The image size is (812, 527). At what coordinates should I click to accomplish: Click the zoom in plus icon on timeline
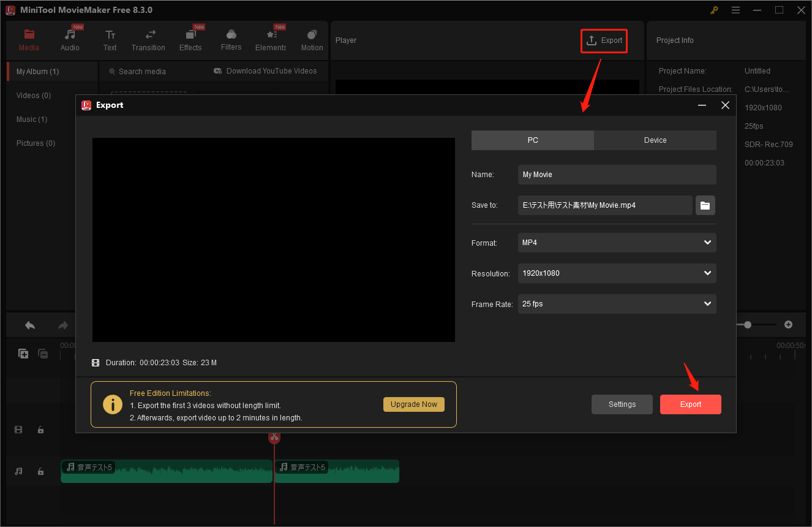(789, 325)
